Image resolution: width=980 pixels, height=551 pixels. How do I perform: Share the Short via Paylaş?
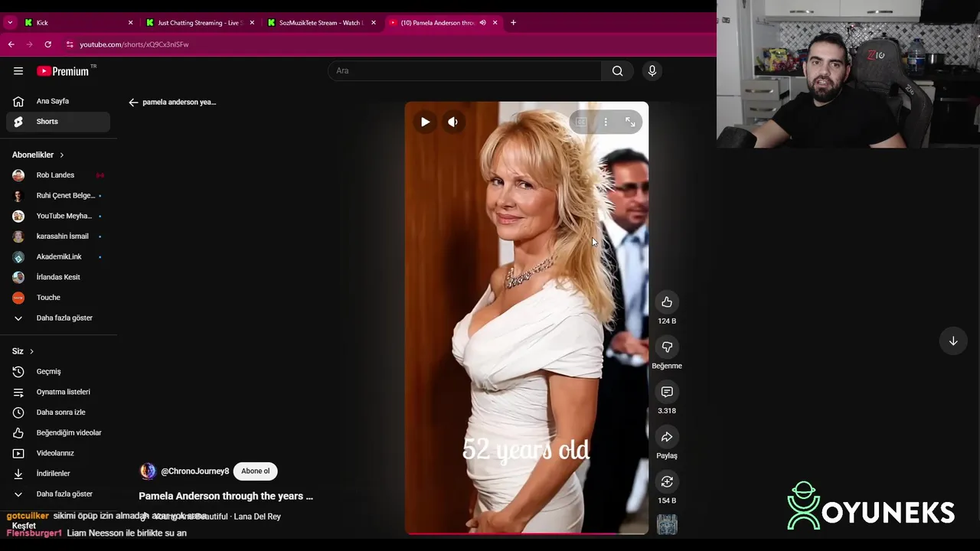click(667, 437)
